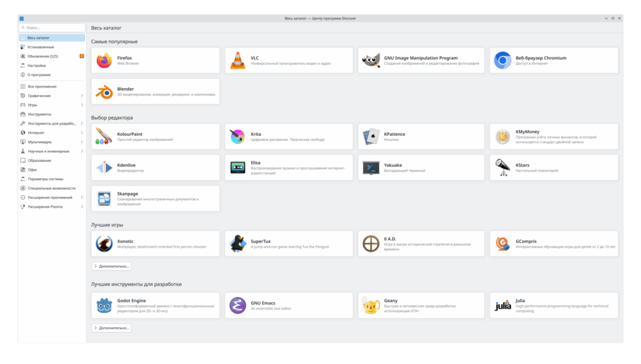The width and height of the screenshot is (641, 364).
Task: Select the GCompris app icon
Action: [x=503, y=243]
